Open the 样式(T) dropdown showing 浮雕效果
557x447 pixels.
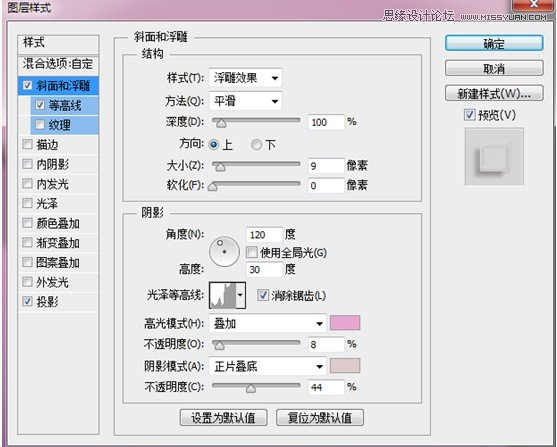pos(245,78)
